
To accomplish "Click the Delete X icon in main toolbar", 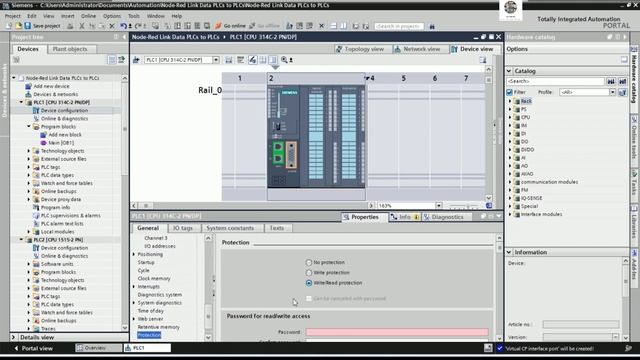I will [112, 26].
